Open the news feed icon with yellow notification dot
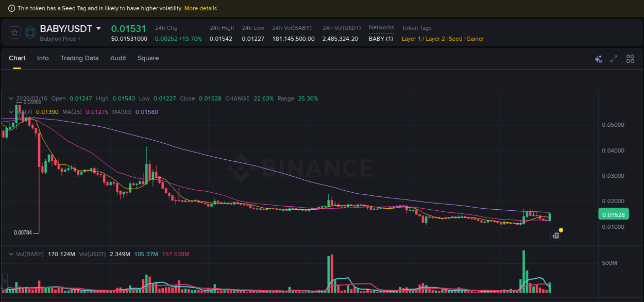 [556, 234]
